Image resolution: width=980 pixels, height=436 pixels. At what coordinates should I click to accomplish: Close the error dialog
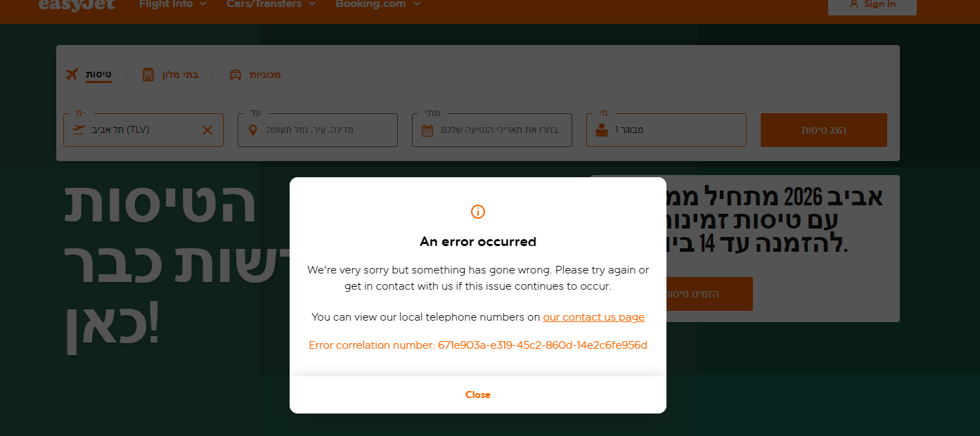click(478, 395)
